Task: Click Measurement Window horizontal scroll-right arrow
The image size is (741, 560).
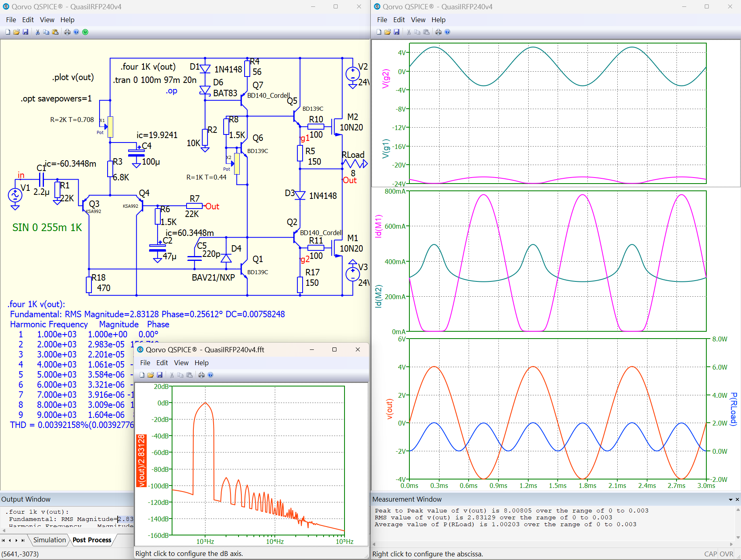Action: tap(731, 544)
